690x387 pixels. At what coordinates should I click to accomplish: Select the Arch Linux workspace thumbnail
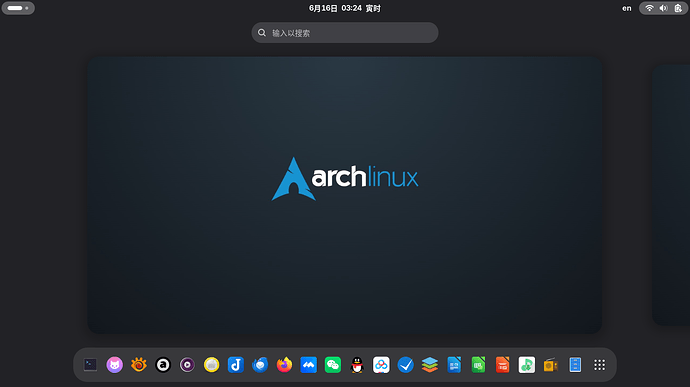coord(345,195)
